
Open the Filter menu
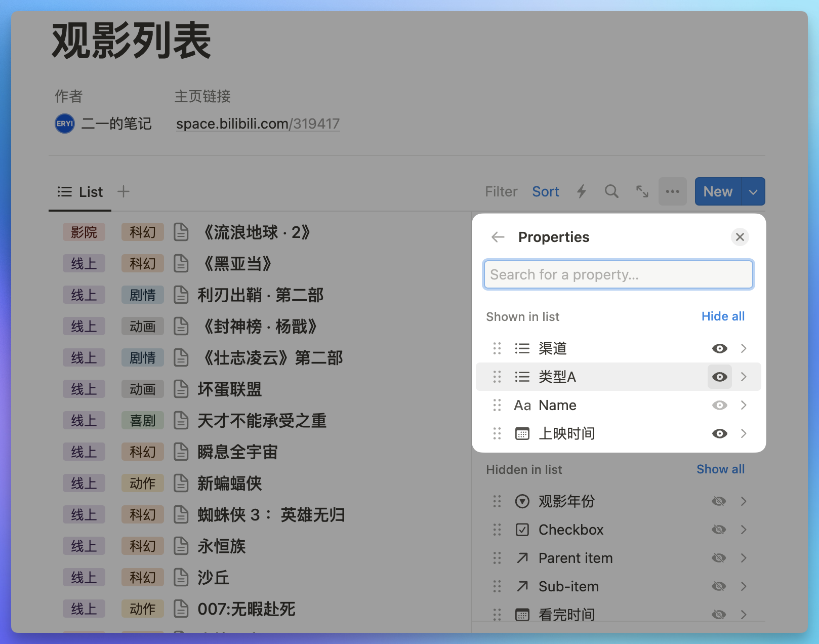click(501, 191)
